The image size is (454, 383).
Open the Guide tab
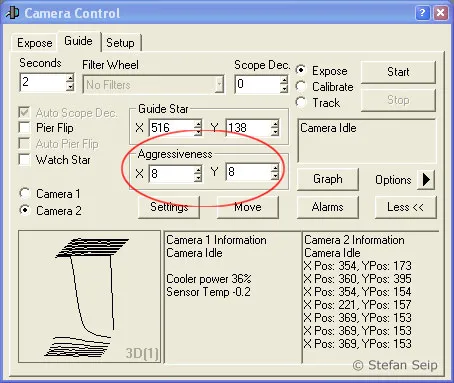pos(78,41)
